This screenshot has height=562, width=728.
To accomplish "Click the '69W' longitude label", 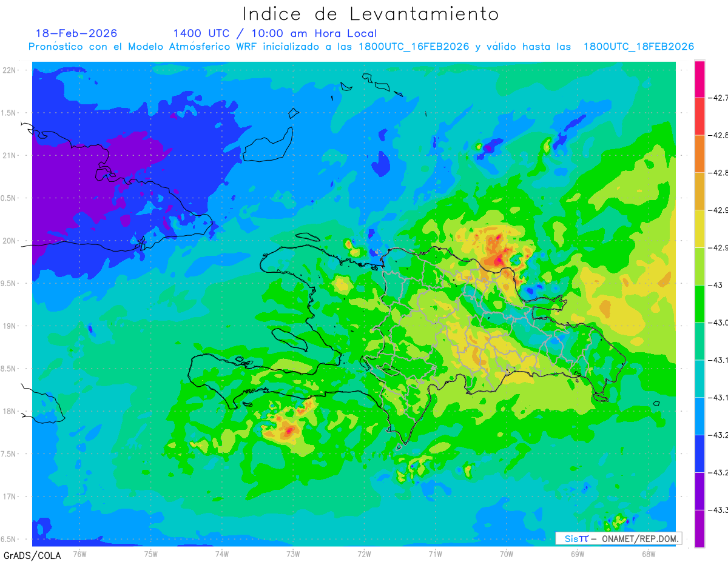I will pos(577,554).
